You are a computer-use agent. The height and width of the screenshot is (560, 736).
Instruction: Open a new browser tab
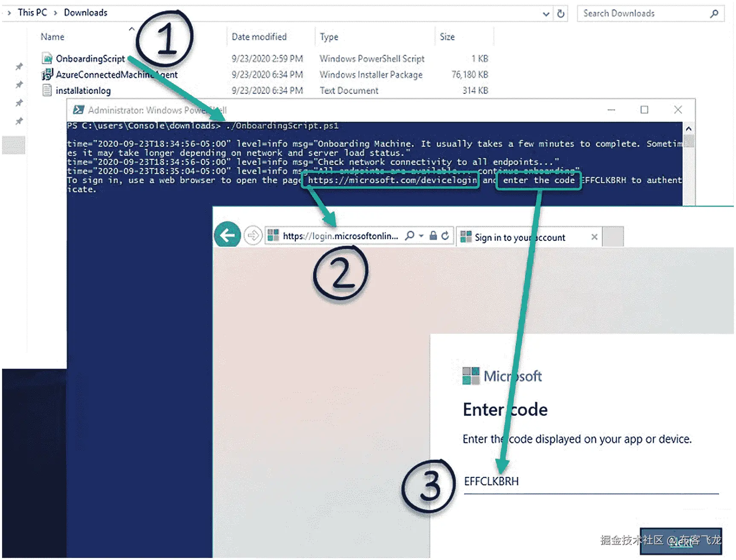(614, 237)
